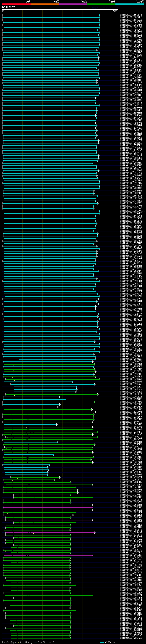
Task: Select the UniRef100_P48619 label
Action: [x=131, y=105]
